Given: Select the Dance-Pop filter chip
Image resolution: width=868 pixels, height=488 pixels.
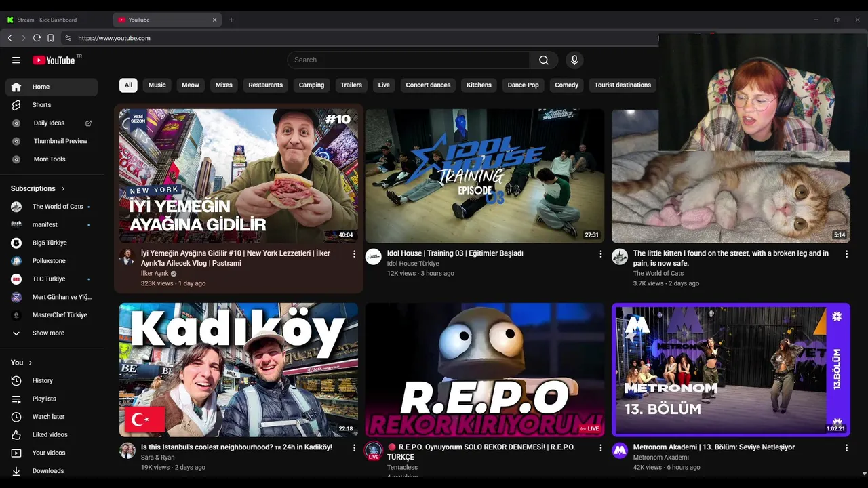Looking at the screenshot, I should coord(523,85).
